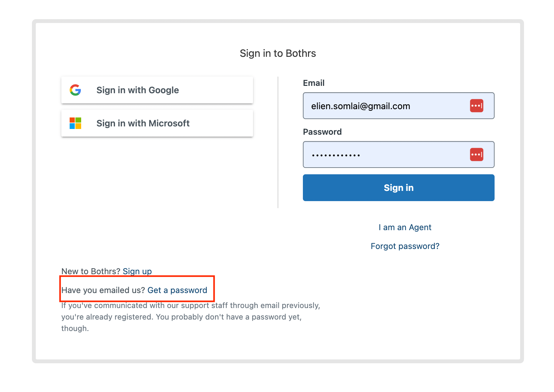
Task: Focus the Password input field
Action: [x=399, y=155]
